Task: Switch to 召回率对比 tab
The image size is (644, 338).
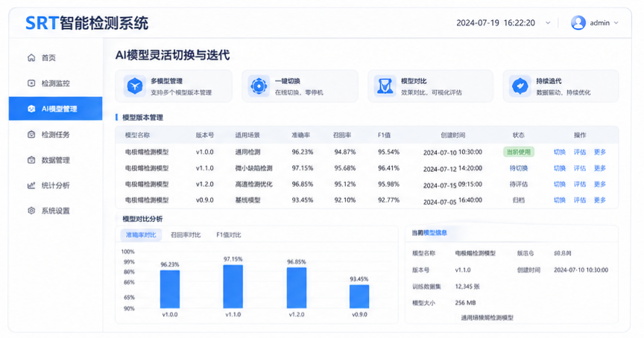Action: point(186,235)
